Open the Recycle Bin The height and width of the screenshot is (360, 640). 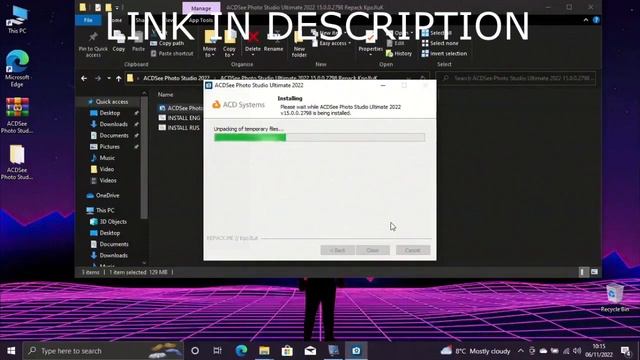click(615, 298)
